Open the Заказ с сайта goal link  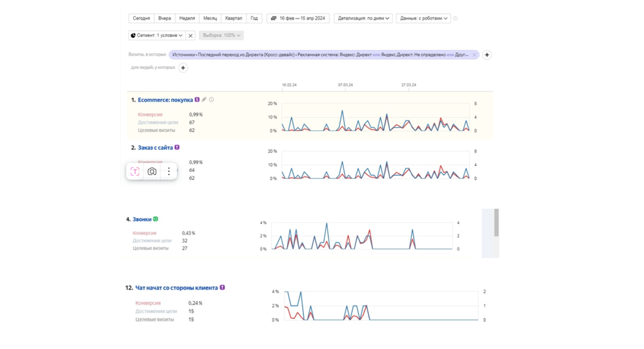(155, 148)
